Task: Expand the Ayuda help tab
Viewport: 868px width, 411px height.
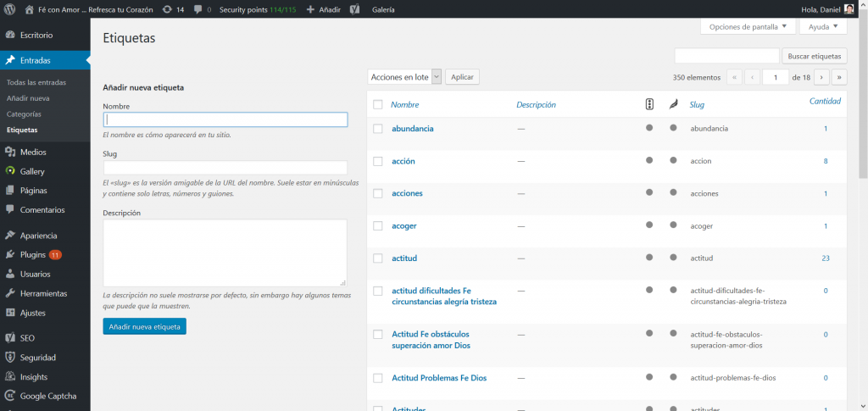Action: (x=823, y=27)
